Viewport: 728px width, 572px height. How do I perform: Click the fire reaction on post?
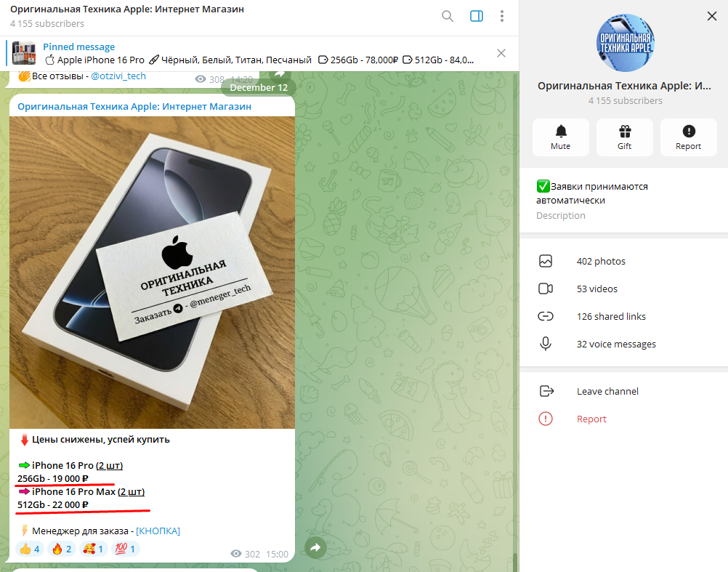click(61, 549)
